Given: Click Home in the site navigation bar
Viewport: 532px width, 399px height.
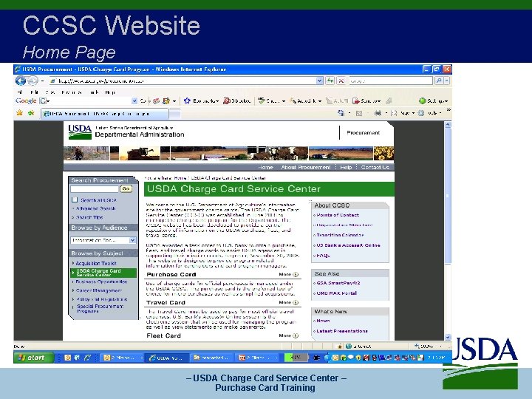Looking at the screenshot, I should pos(265,167).
